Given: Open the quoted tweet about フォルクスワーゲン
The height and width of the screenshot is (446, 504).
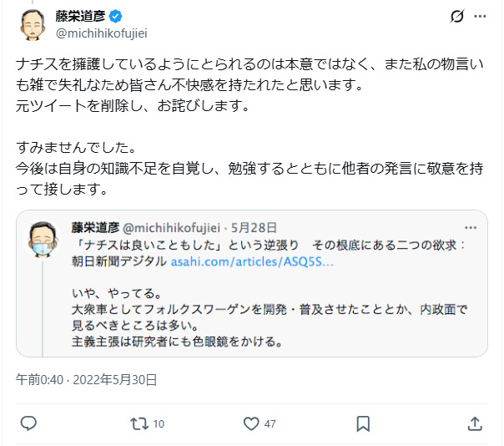Looking at the screenshot, I should click(x=269, y=317).
